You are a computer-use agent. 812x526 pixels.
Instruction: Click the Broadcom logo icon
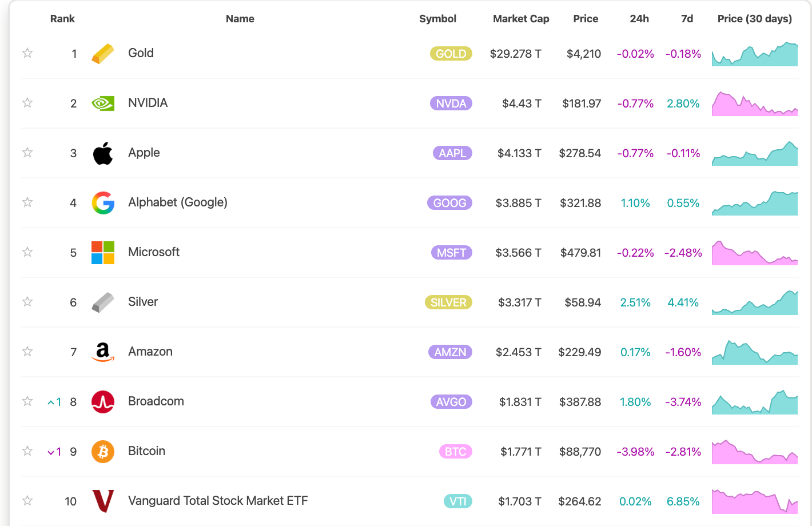click(103, 402)
